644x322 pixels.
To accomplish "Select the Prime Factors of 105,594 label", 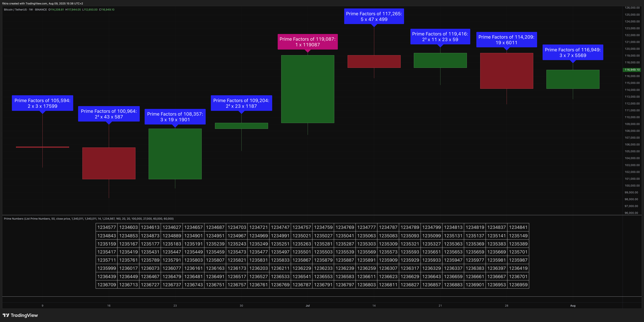I will [42, 103].
